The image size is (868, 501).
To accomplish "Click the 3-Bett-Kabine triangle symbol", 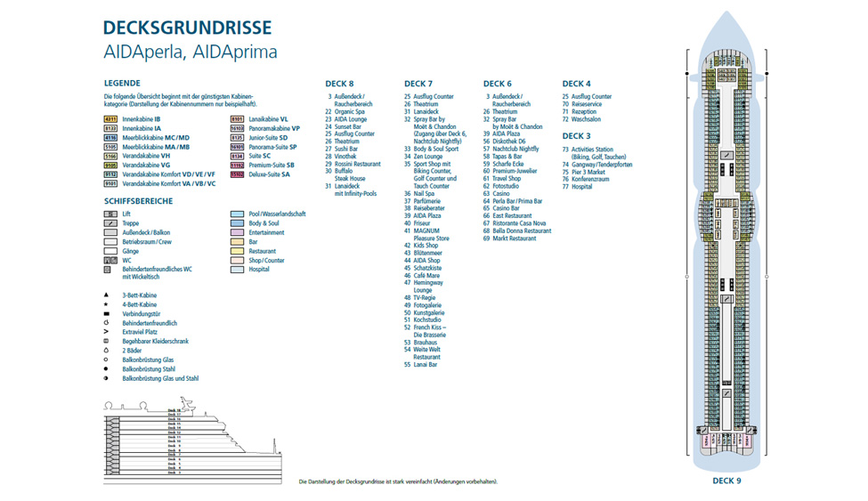I will click(107, 295).
